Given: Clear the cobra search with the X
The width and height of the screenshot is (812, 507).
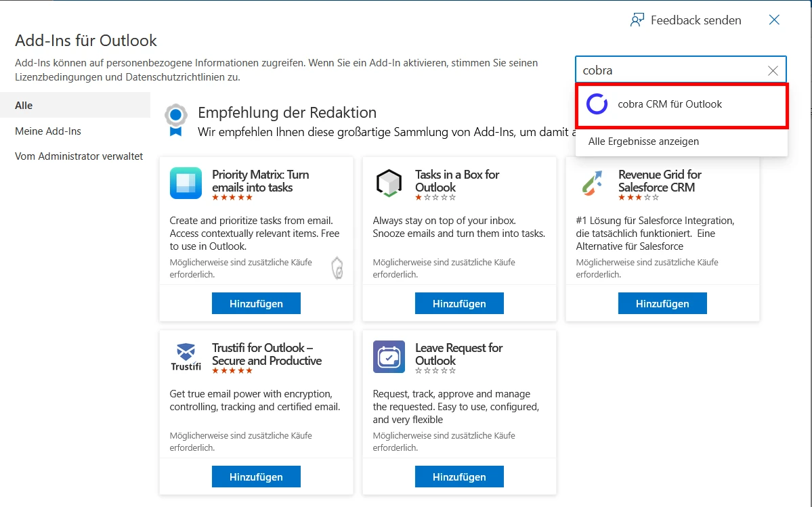Looking at the screenshot, I should (773, 70).
